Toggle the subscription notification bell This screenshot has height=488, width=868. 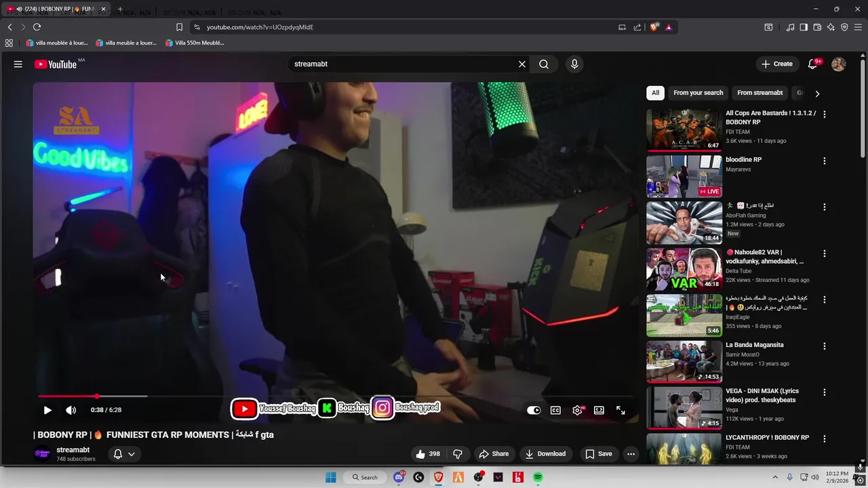[x=118, y=454]
